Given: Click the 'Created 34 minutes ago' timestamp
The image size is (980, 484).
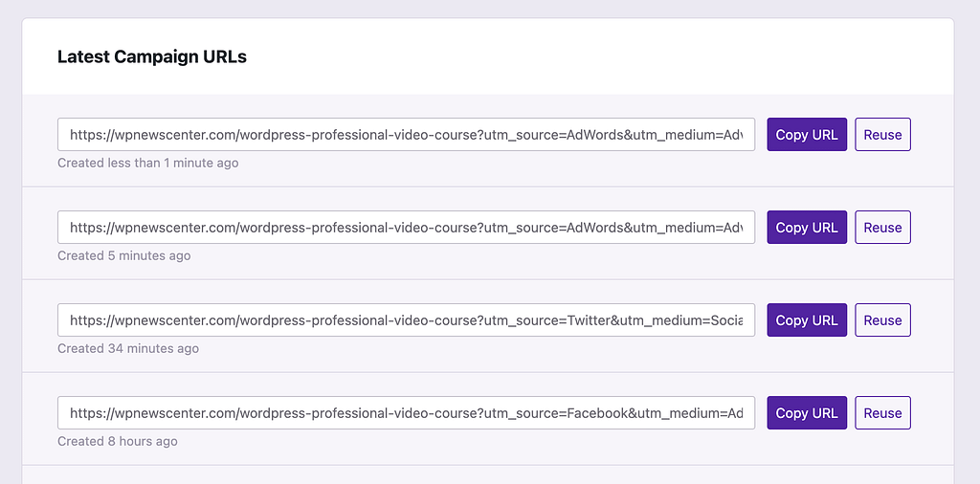Looking at the screenshot, I should tap(127, 349).
